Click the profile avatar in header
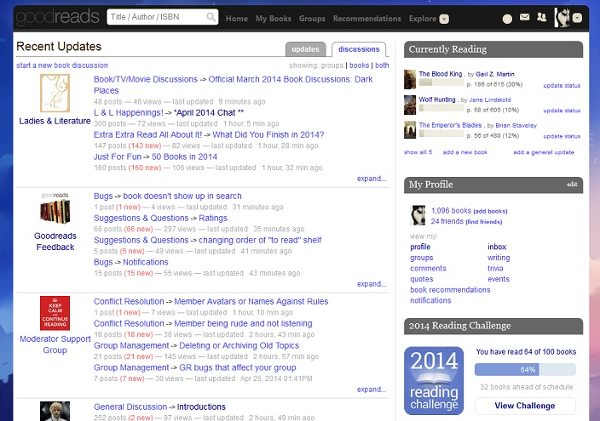 (563, 17)
